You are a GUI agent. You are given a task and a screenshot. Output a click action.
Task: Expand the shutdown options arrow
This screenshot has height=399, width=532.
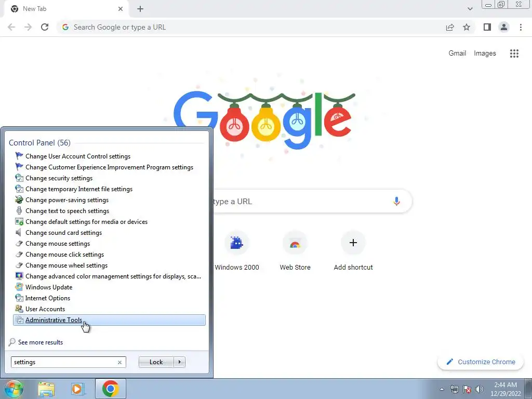(x=179, y=362)
